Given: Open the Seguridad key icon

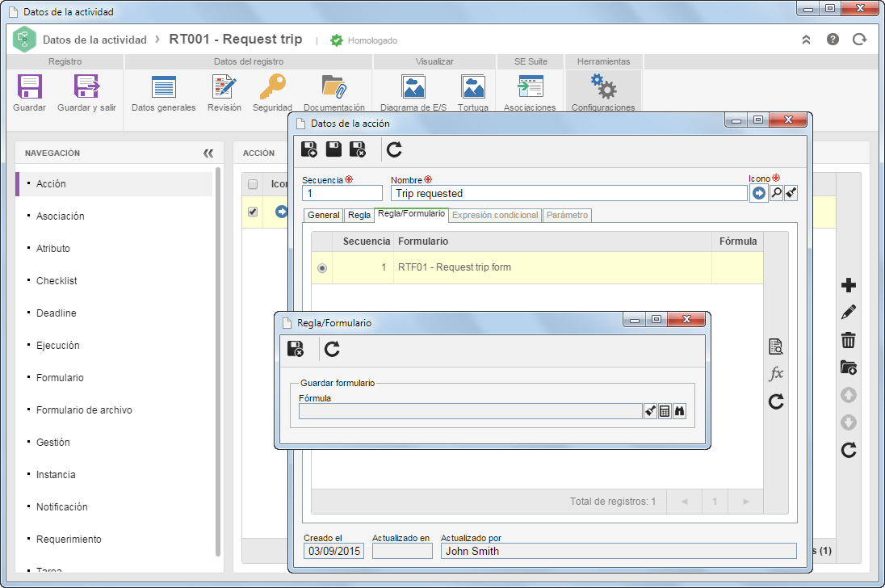Looking at the screenshot, I should (273, 87).
